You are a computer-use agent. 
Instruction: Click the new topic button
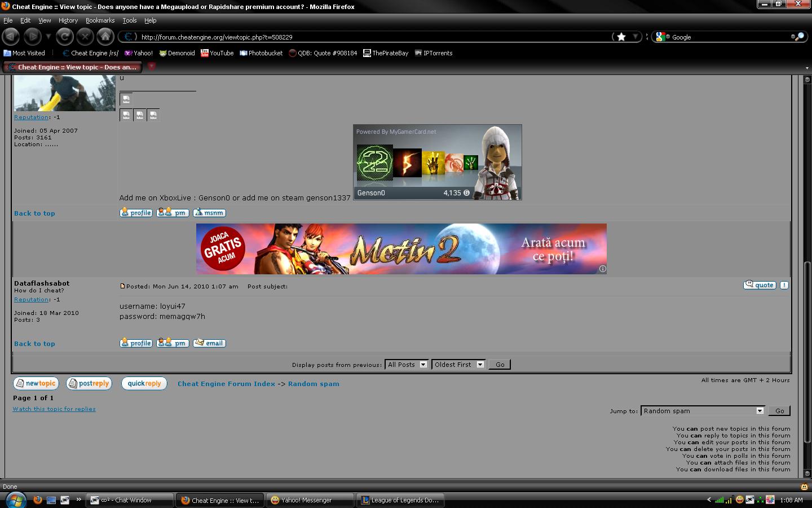coord(36,383)
